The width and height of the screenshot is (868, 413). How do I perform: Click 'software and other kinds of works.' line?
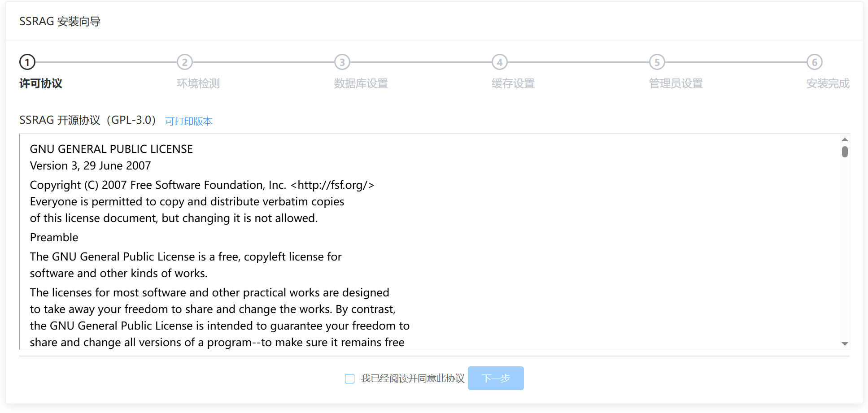pos(118,273)
